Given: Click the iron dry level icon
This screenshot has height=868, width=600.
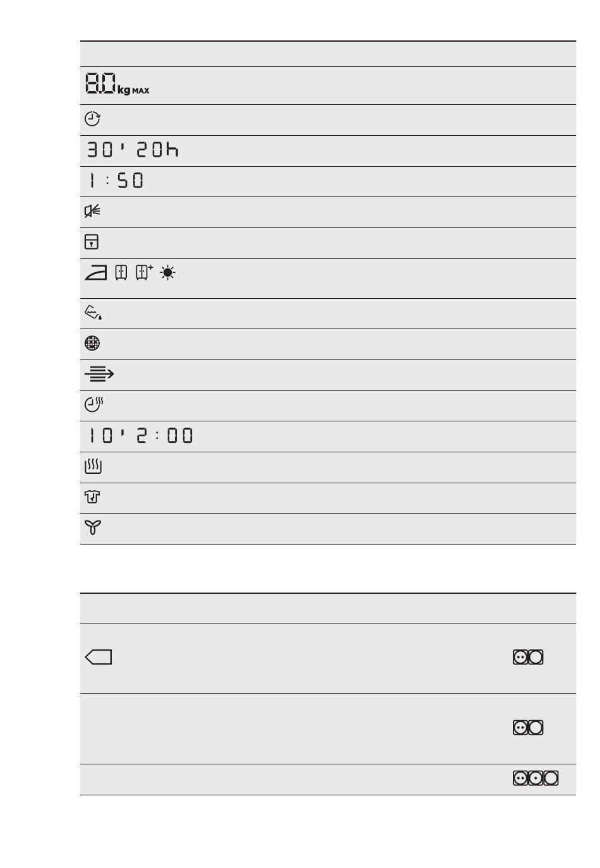Looking at the screenshot, I should [97, 273].
